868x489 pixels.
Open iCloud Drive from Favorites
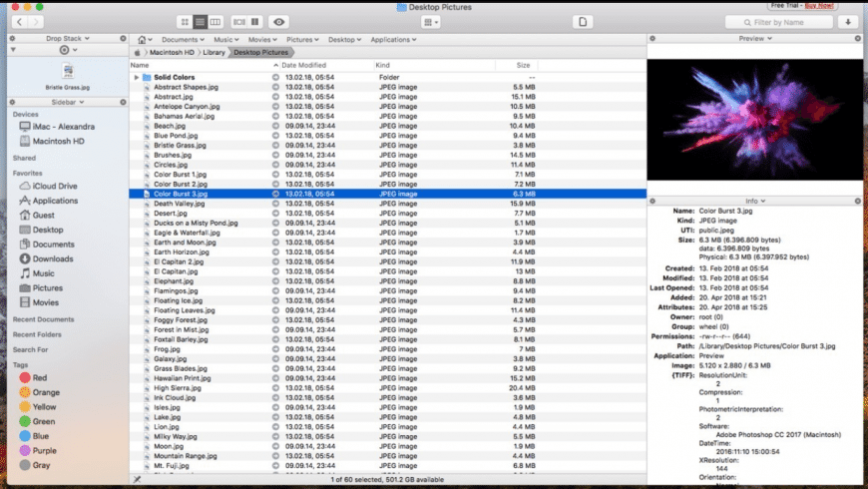[x=54, y=186]
